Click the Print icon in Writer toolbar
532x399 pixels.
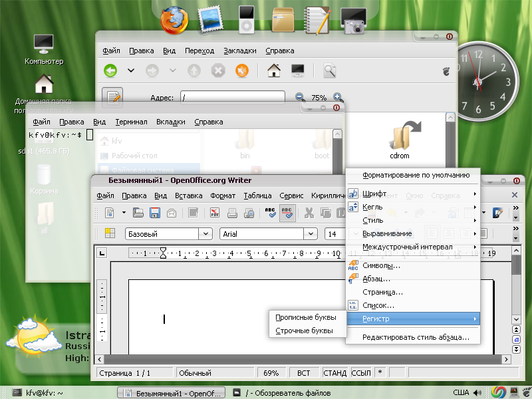pos(232,213)
